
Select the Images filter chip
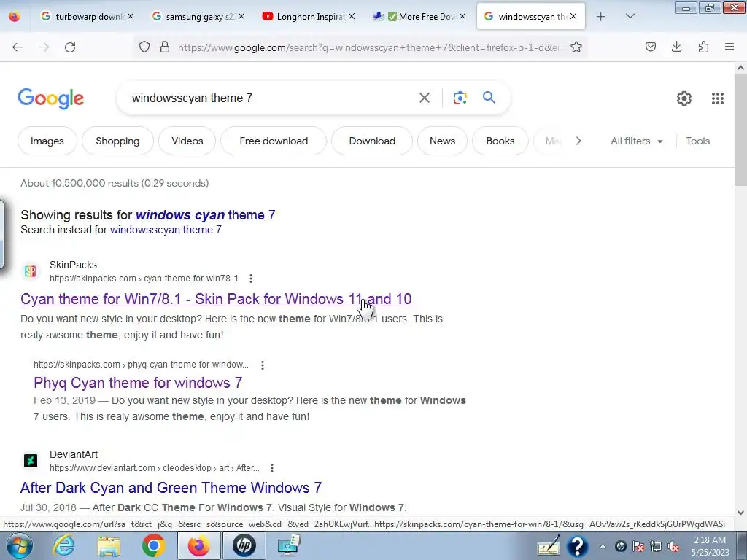pyautogui.click(x=47, y=141)
